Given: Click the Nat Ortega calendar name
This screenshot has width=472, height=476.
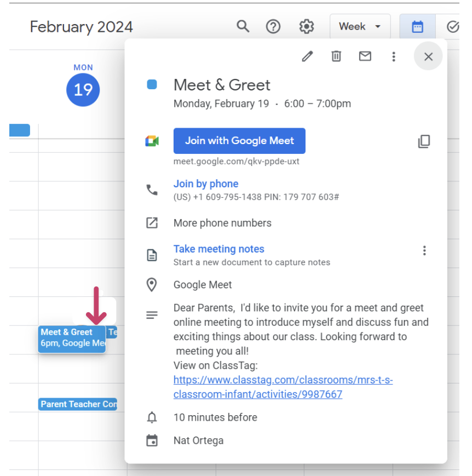Looking at the screenshot, I should [199, 440].
